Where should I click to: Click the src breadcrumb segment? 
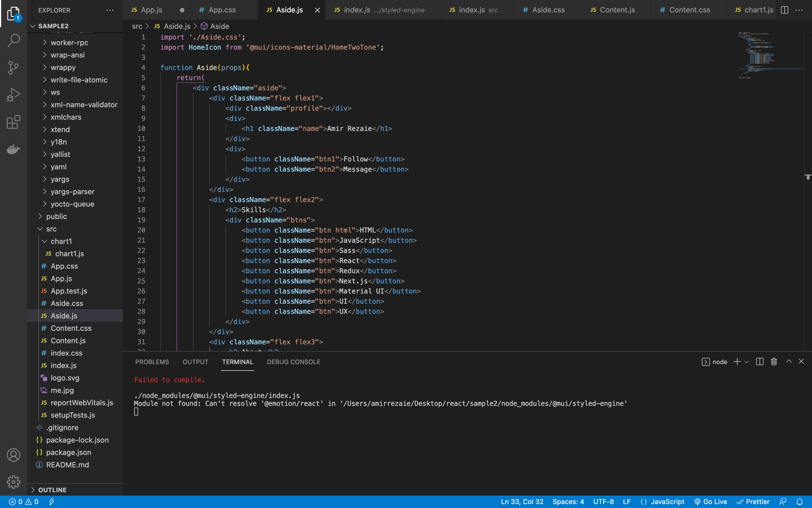(137, 26)
